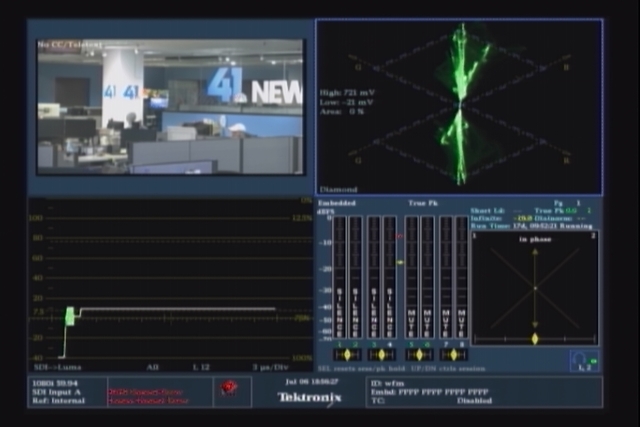
Task: Click the channel 5 MUTE audio bar
Action: tap(411, 277)
